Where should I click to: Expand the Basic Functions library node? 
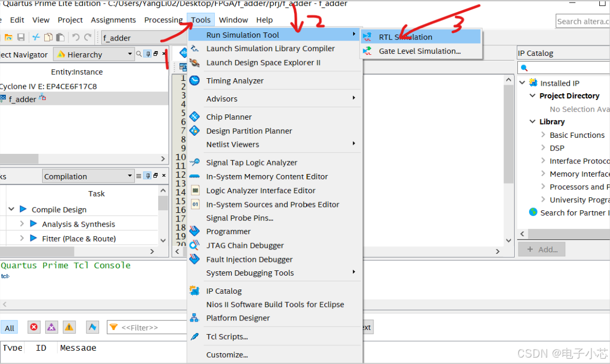pos(543,135)
